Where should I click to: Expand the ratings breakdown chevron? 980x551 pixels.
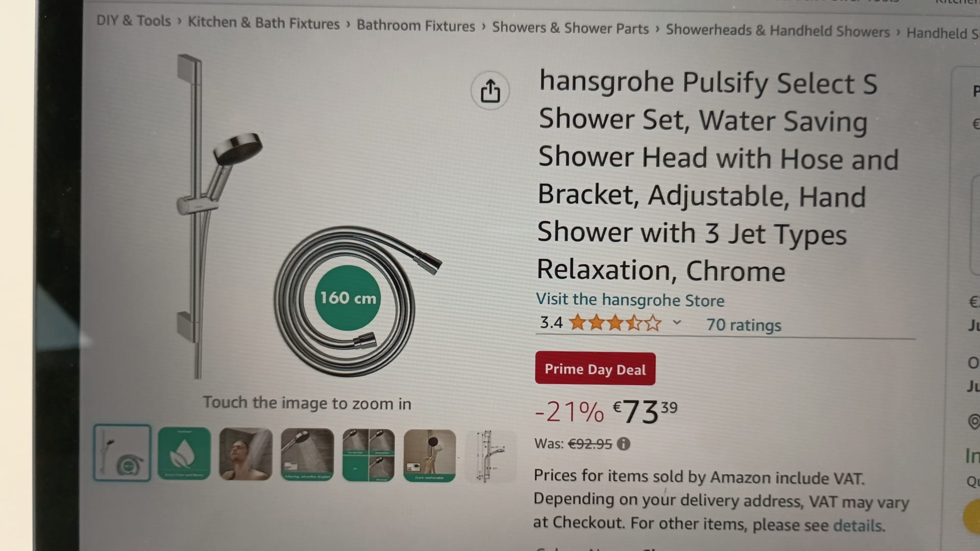point(677,322)
